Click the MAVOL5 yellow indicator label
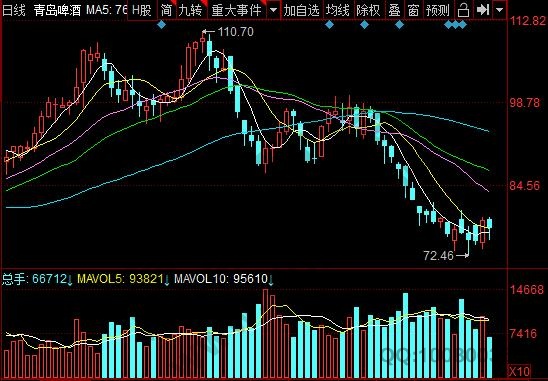 [x=121, y=279]
